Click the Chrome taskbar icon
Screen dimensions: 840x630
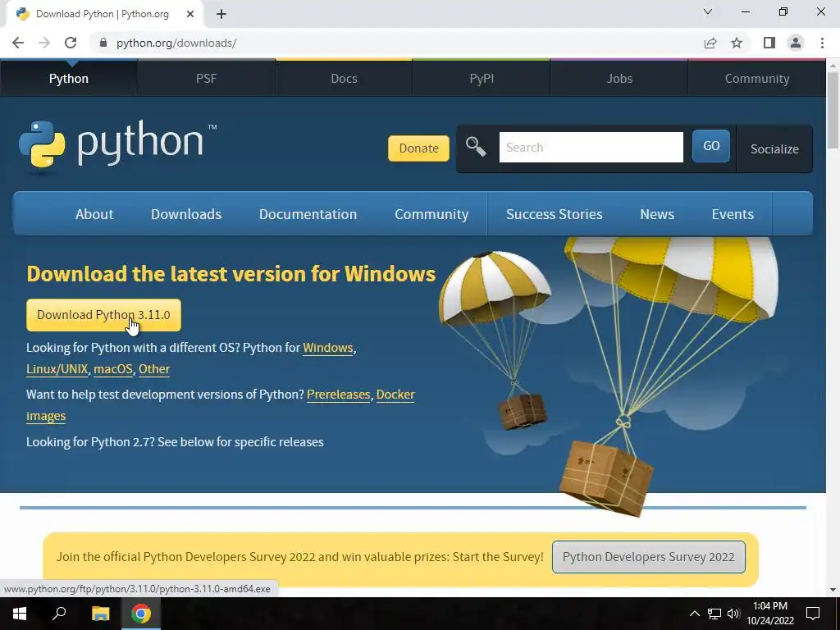[141, 614]
